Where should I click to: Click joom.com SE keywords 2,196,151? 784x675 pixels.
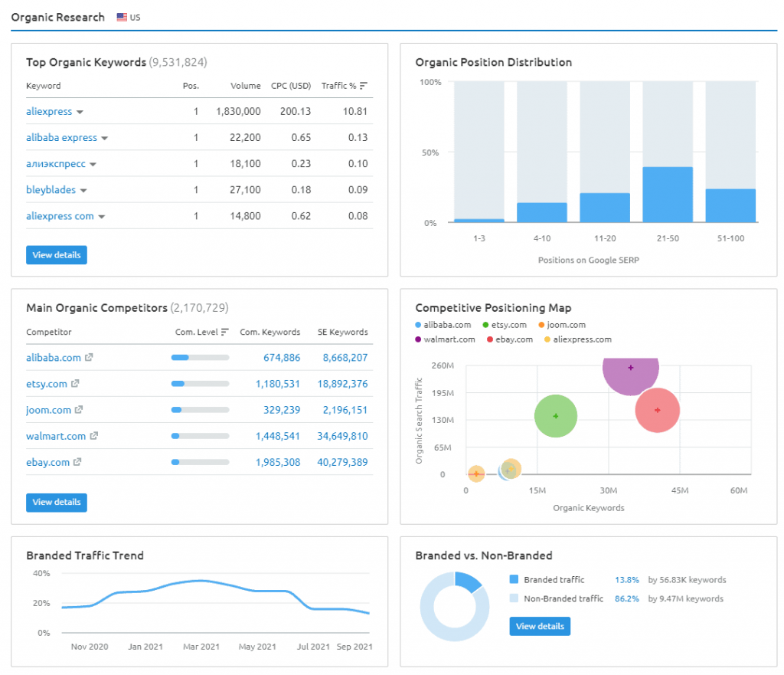(345, 410)
